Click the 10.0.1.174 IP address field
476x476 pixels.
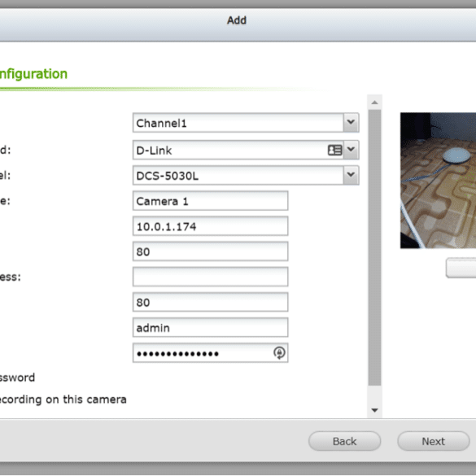(211, 226)
